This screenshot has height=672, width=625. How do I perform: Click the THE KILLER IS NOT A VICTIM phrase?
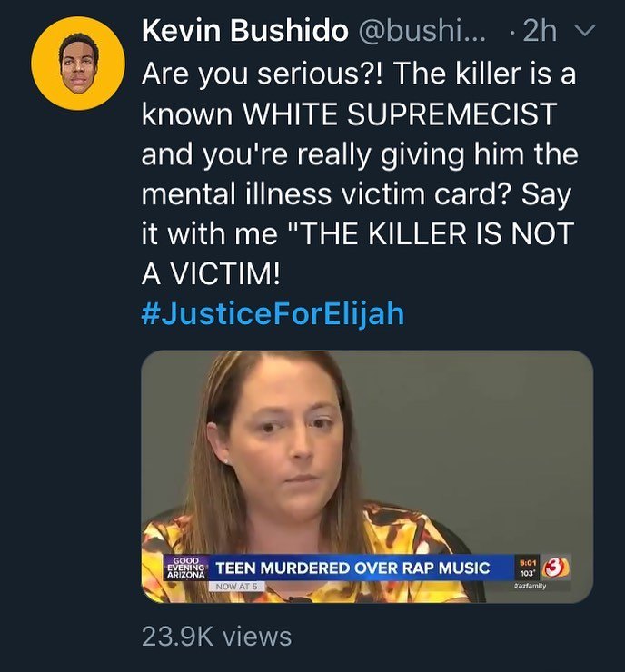[358, 253]
